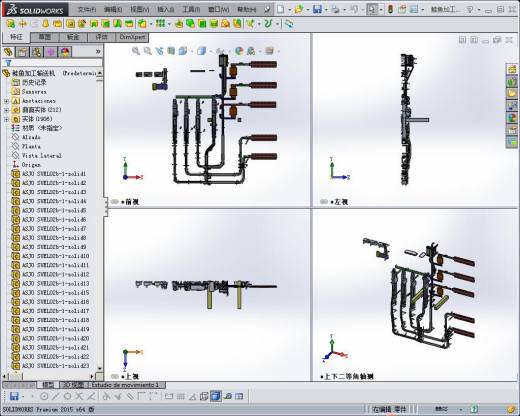This screenshot has height=416, width=520.
Task: Click the Section View icon in viewport toolbar
Action: [x=171, y=51]
